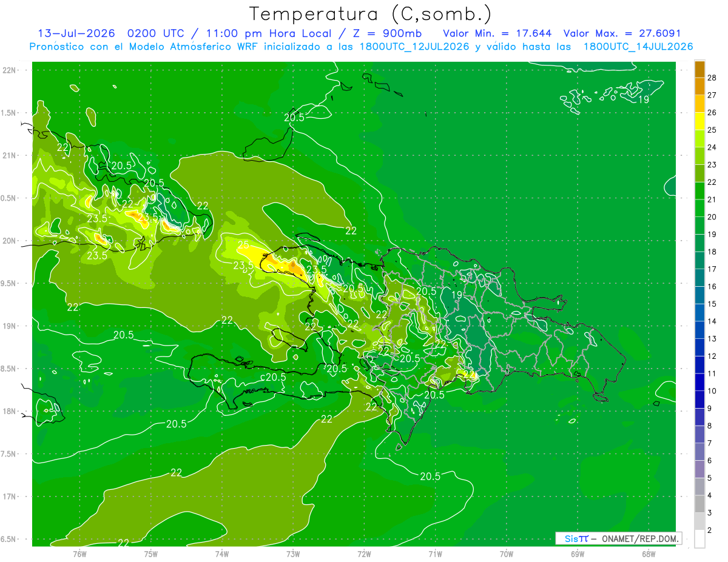Click the "76W" longitude axis label

[x=79, y=554]
